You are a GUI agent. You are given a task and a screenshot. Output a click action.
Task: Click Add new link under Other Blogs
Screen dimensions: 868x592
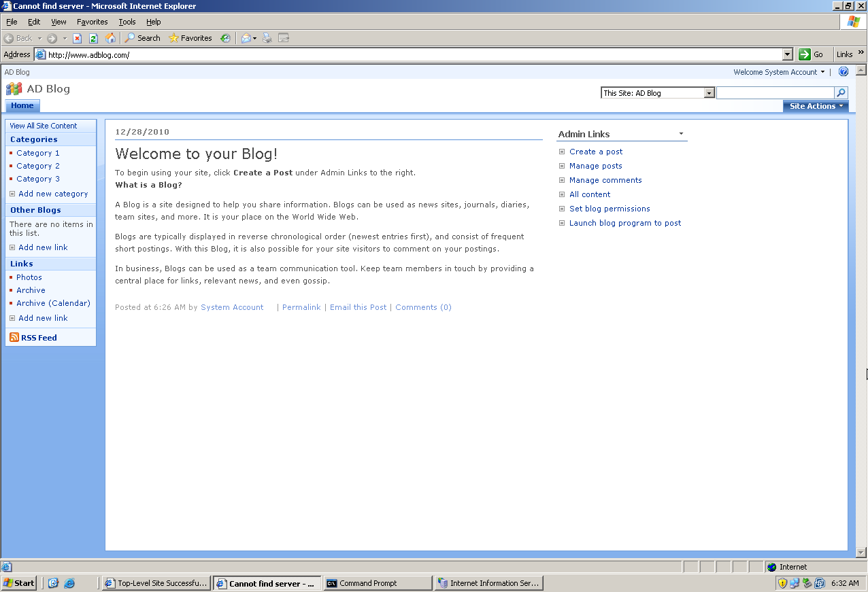coord(43,247)
